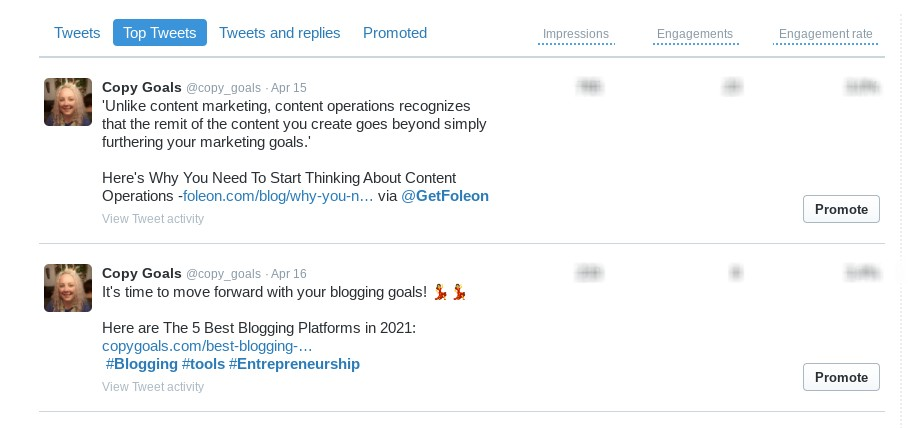The image size is (909, 428).
Task: Promote the Content Operations tweet
Action: (841, 209)
